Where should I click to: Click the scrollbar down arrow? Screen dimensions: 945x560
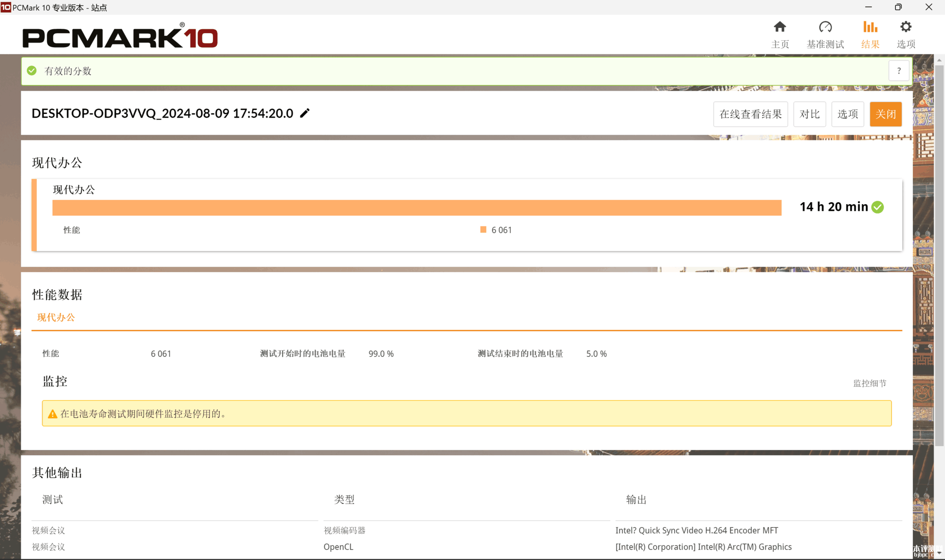coord(939,552)
